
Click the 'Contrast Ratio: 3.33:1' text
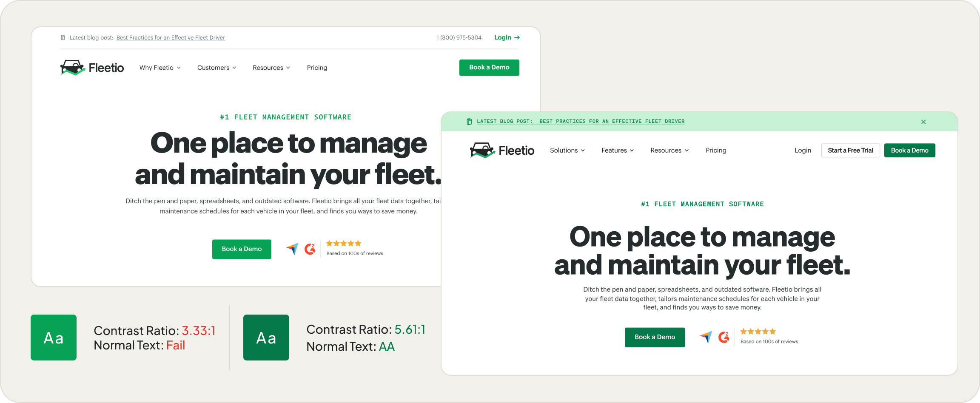(x=155, y=331)
